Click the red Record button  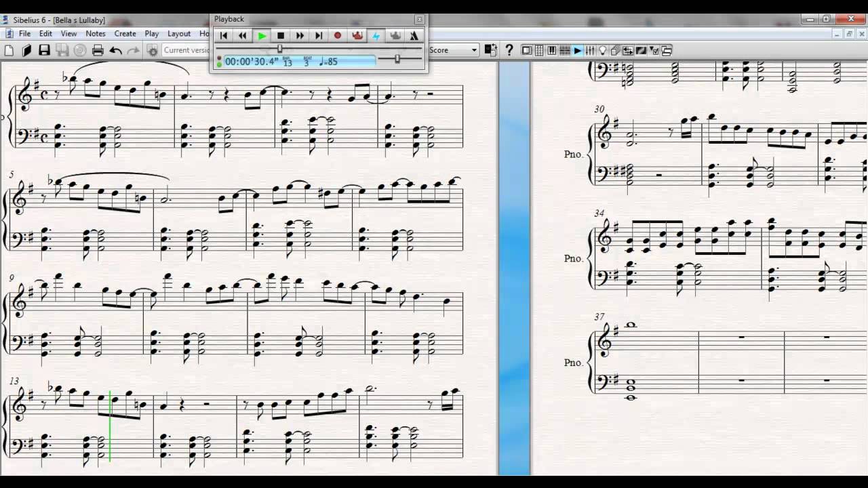coord(338,36)
